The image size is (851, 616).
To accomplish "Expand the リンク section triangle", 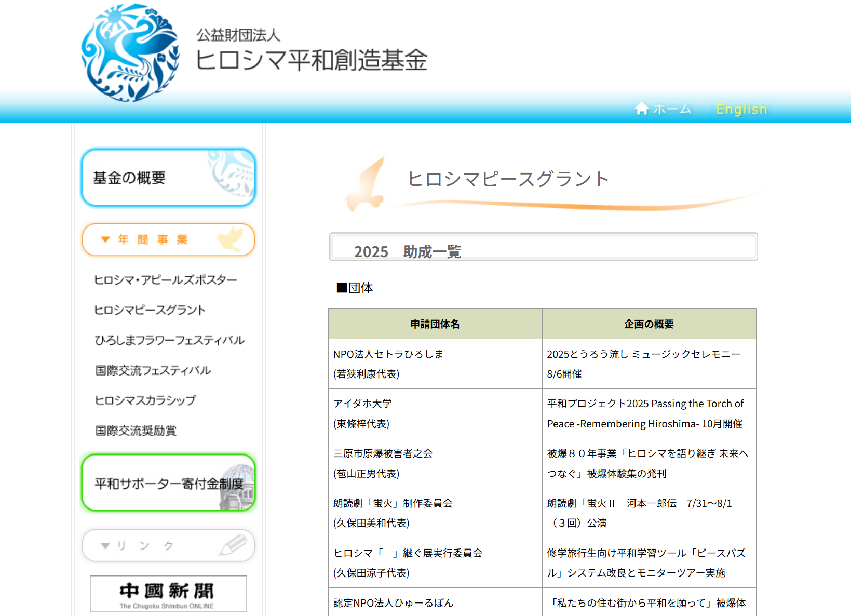I will [x=105, y=546].
